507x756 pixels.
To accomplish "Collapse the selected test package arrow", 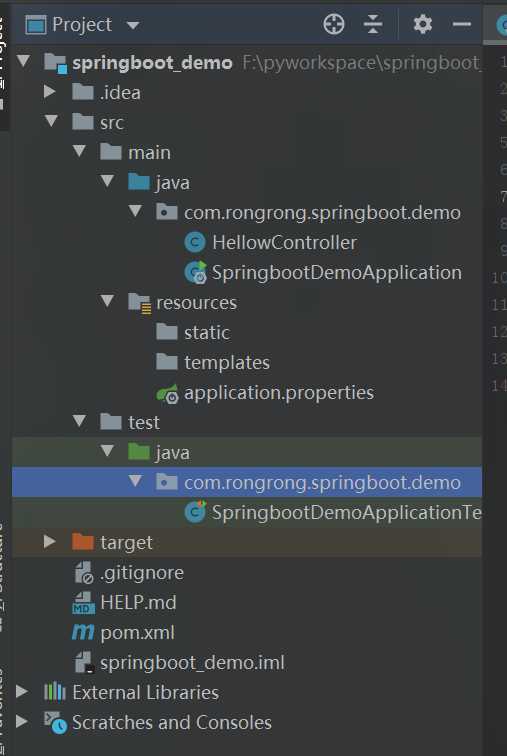I will click(x=135, y=481).
